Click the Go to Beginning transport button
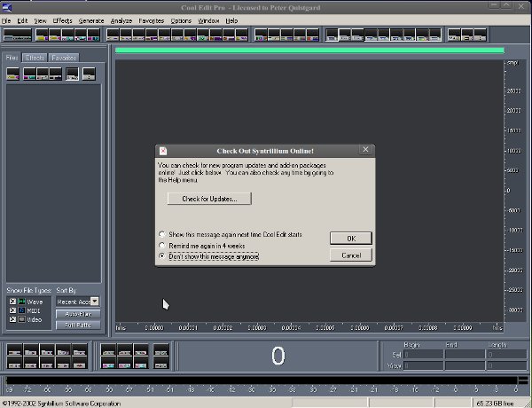Image resolution: width=532 pixels, height=408 pixels. [x=14, y=363]
